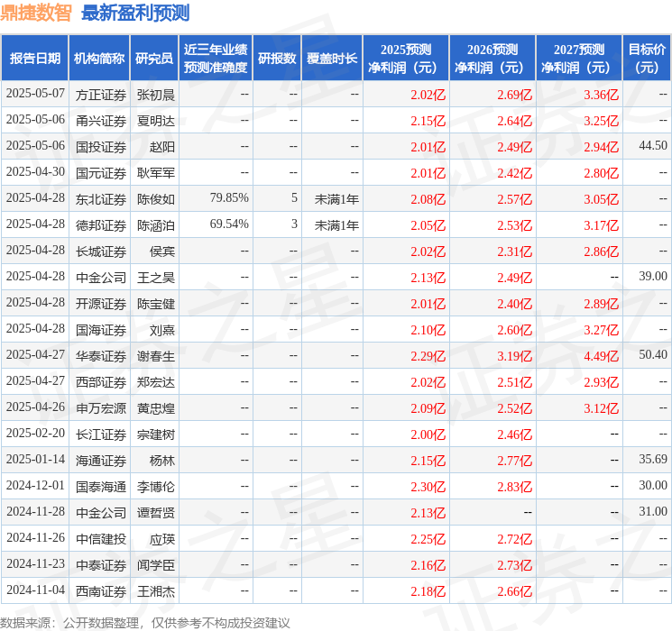Click the 覆盖时长 column header
Image resolution: width=672 pixels, height=631 pixels.
pyautogui.click(x=332, y=59)
